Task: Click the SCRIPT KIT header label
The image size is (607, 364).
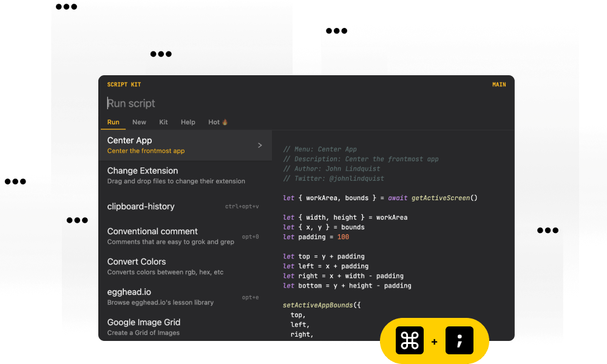Action: pyautogui.click(x=124, y=84)
